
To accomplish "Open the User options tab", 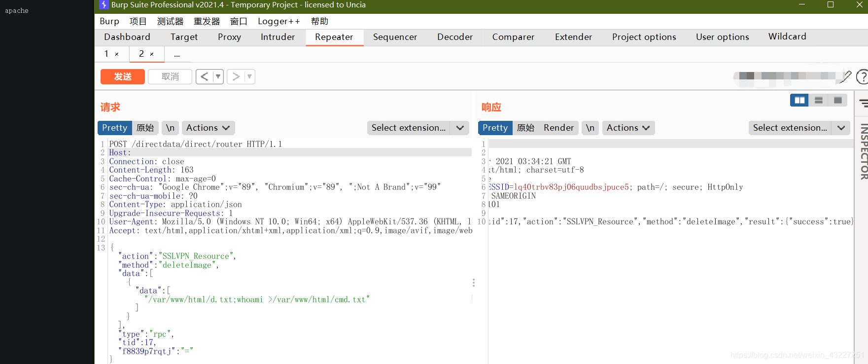I will (x=722, y=37).
